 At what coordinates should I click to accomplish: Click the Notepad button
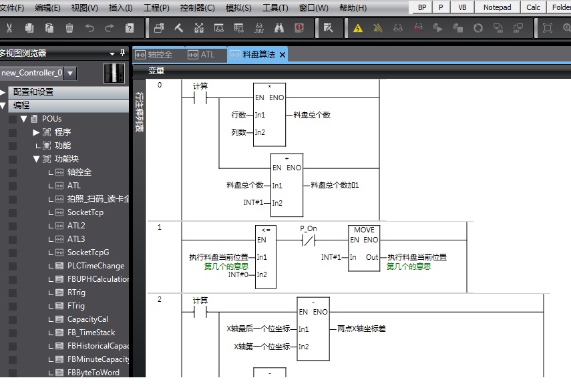(x=497, y=7)
